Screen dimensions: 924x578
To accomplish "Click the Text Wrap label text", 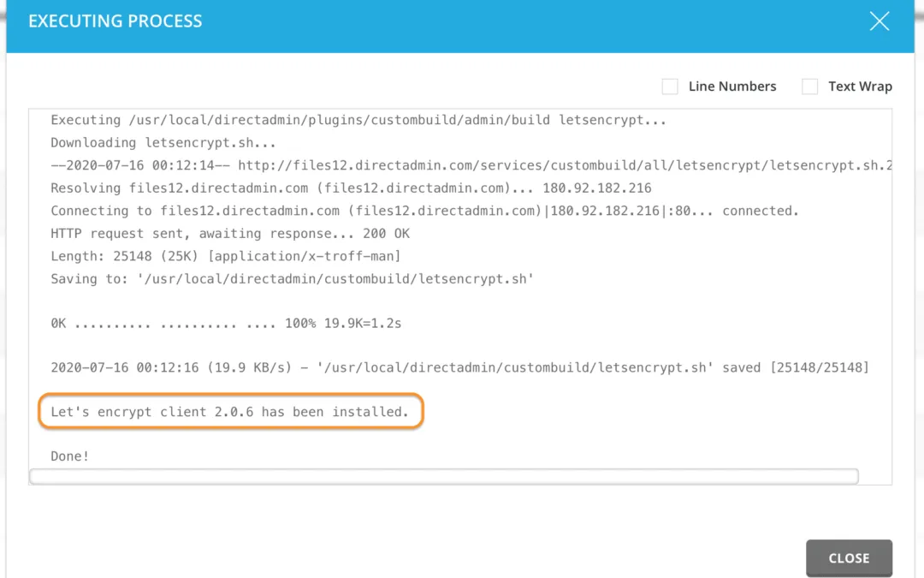I will [x=861, y=86].
